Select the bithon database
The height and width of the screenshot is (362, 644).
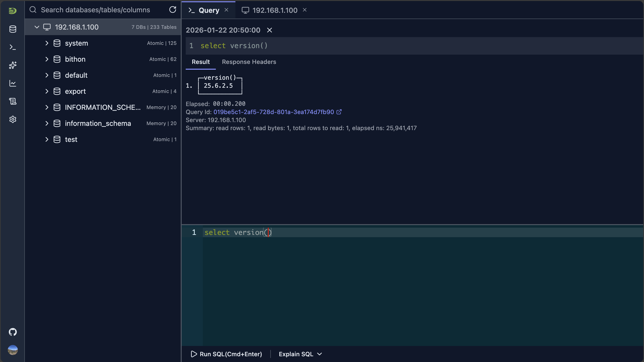point(75,59)
